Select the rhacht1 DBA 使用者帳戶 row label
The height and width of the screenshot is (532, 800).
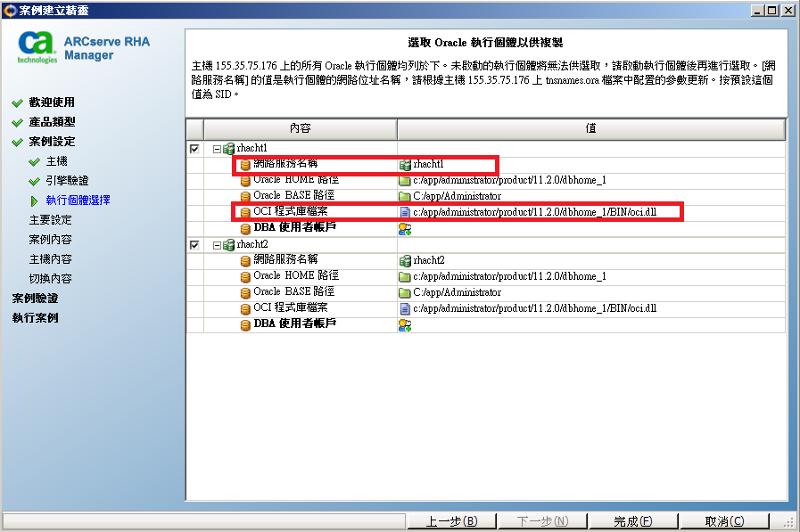click(295, 227)
